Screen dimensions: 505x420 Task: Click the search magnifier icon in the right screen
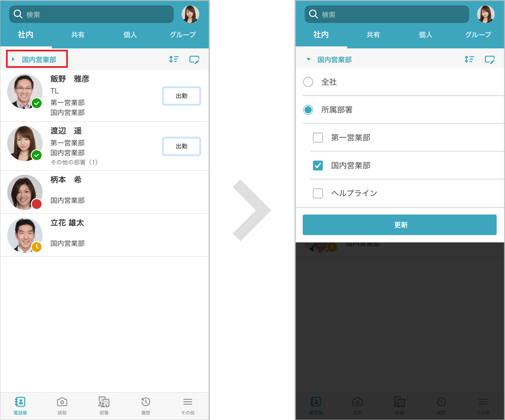pos(313,14)
